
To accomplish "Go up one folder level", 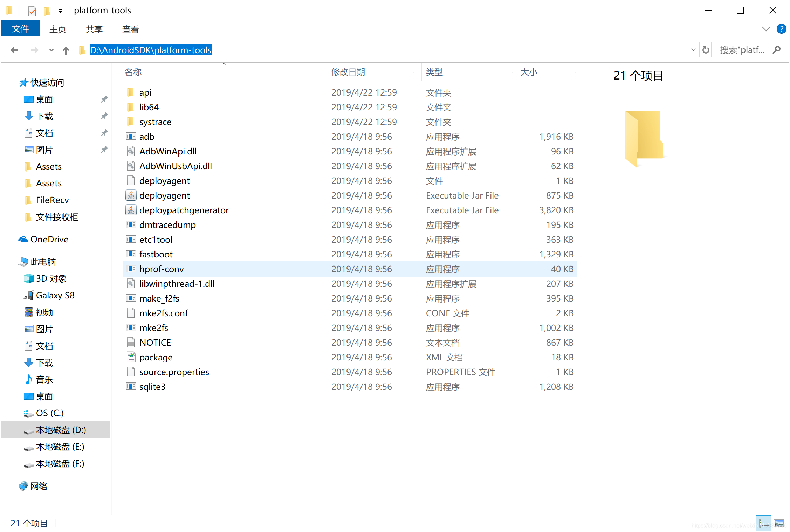I will pyautogui.click(x=66, y=50).
